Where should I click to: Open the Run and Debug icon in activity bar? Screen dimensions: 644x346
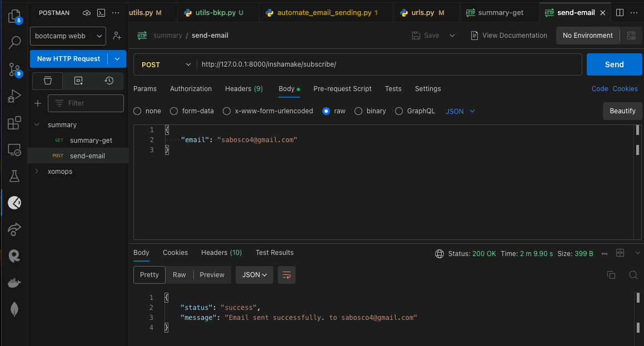coord(14,96)
